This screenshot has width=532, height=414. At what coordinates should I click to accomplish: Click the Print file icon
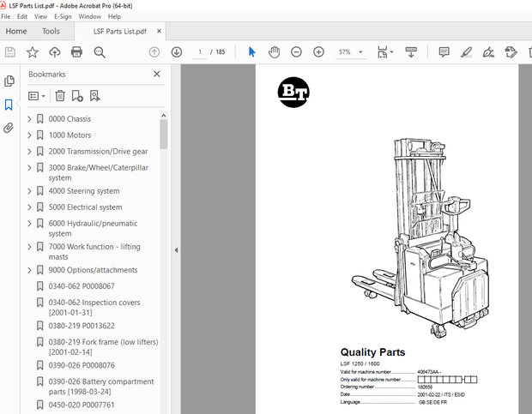(x=76, y=52)
